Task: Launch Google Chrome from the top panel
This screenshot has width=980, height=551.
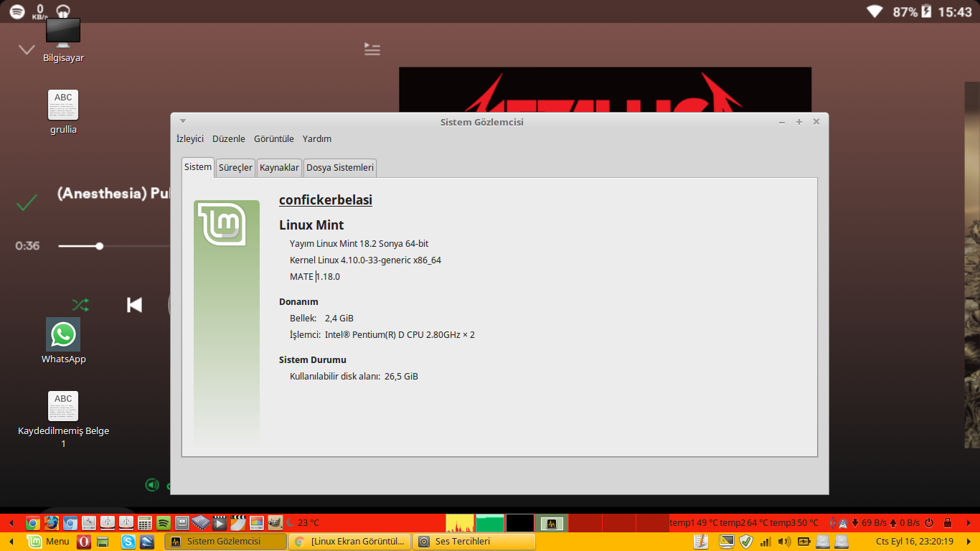Action: tap(32, 523)
